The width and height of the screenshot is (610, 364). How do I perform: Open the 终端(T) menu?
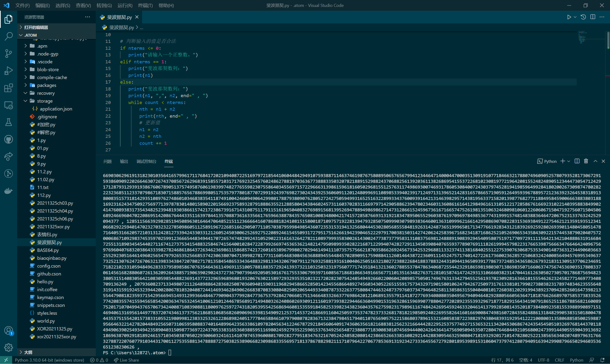pyautogui.click(x=145, y=5)
